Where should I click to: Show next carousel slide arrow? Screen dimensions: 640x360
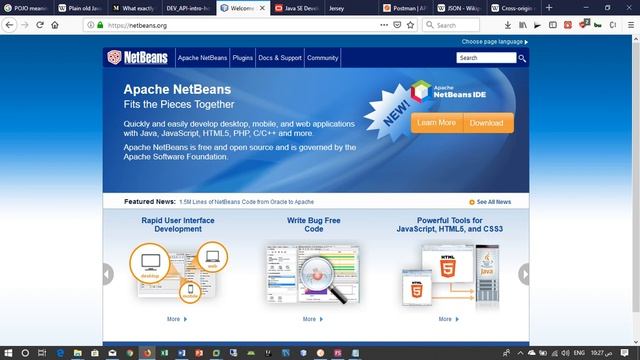(524, 274)
